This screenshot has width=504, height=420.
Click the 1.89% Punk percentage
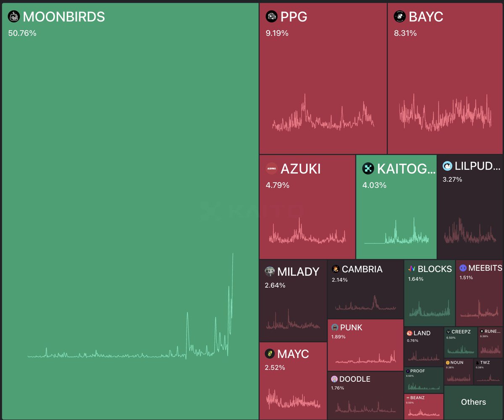click(x=339, y=337)
